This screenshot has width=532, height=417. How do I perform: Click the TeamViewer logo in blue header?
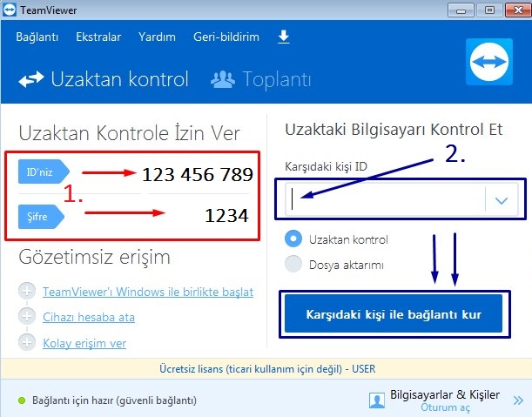(489, 62)
